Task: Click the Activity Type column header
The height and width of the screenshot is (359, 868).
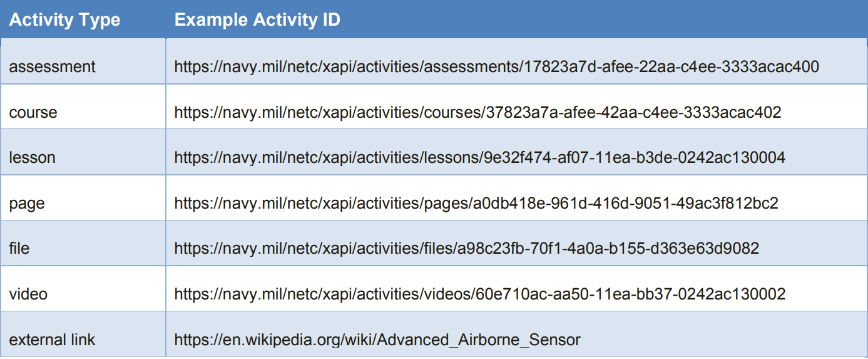Action: (x=64, y=20)
